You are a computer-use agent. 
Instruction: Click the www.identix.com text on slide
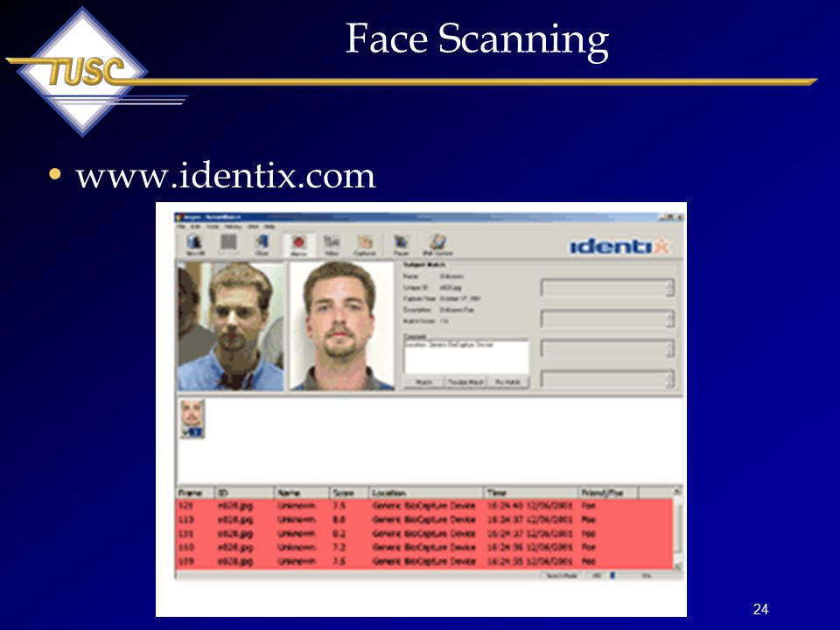click(226, 176)
